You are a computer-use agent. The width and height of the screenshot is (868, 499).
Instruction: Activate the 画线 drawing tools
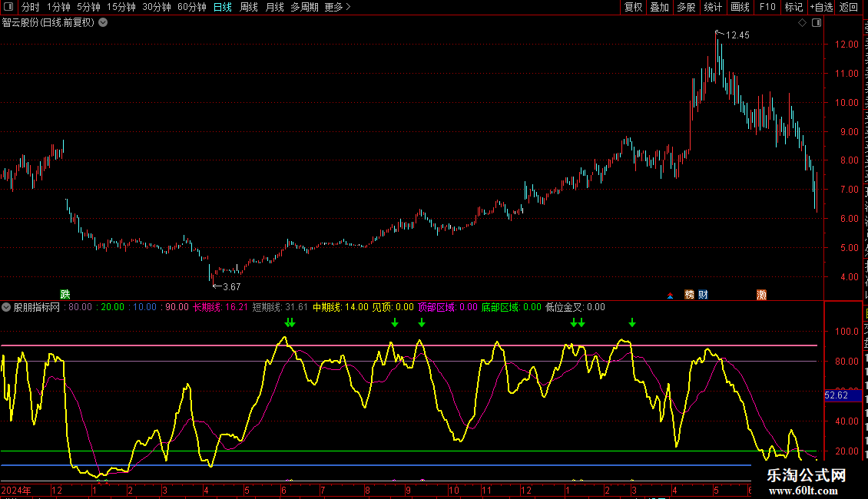740,7
